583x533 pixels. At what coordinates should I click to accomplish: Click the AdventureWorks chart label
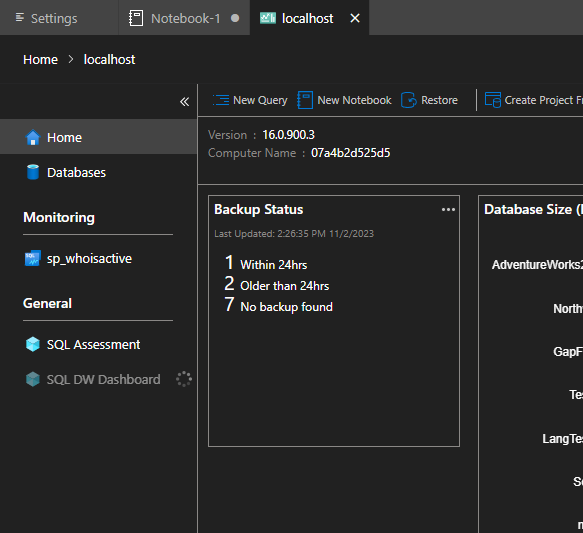(x=537, y=265)
